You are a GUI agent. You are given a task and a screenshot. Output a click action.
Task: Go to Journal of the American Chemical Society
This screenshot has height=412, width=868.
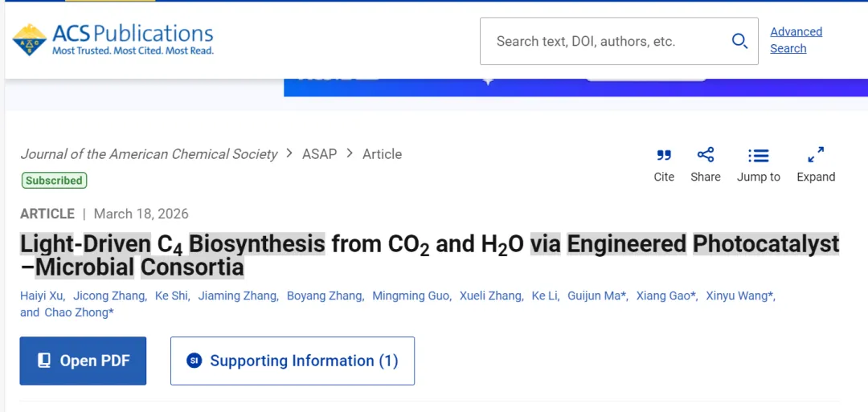click(x=149, y=154)
